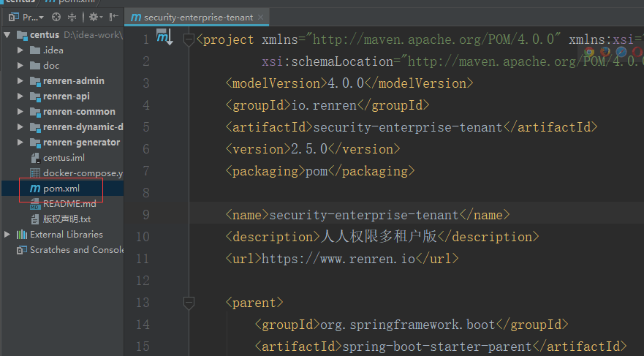Viewport: 644px width, 356px height.
Task: Click the https://www.renren.io URL text
Action: (x=338, y=259)
